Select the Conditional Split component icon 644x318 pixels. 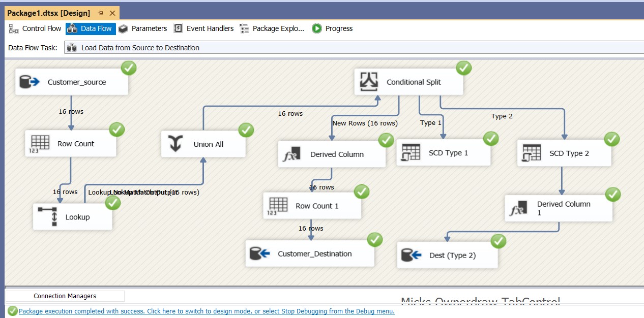369,82
